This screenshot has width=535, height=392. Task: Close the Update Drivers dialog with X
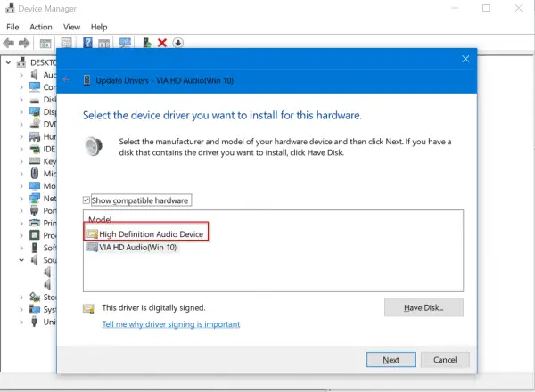point(465,59)
